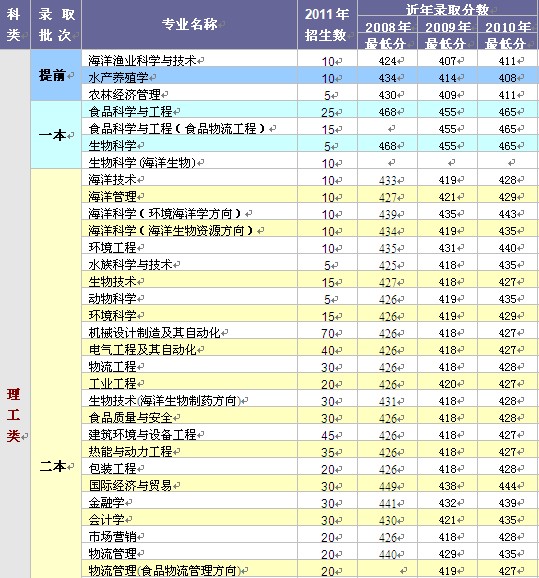
Task: Click the 工业工程 major cell
Action: pyautogui.click(x=112, y=384)
